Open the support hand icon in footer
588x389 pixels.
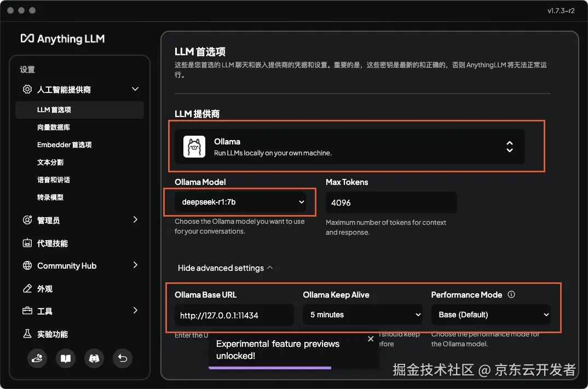(x=37, y=359)
